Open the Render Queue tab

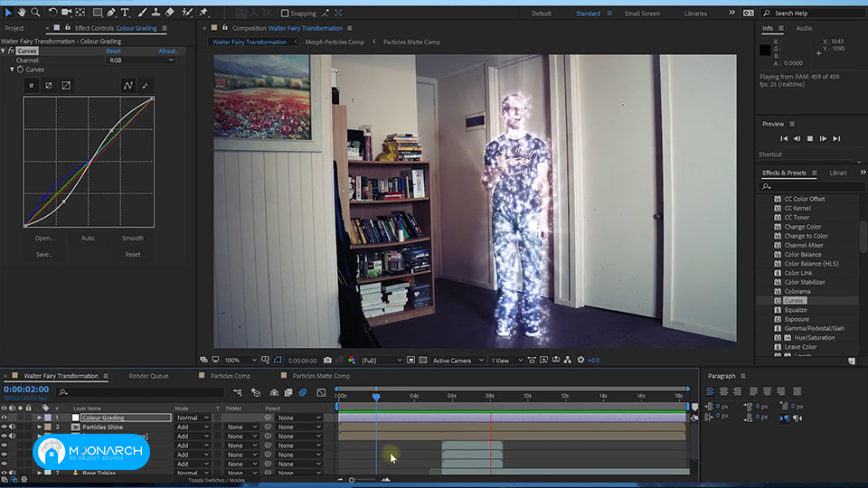pos(148,376)
